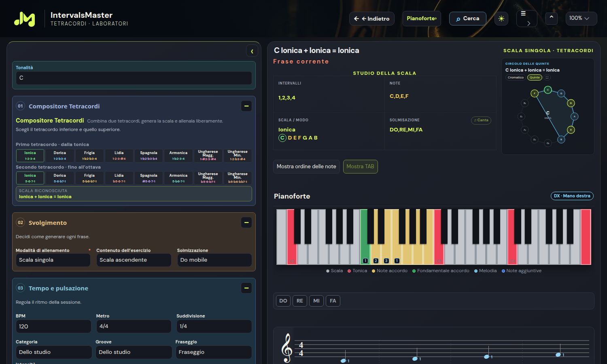Select Lidia 1-2-3-#4 first tetrachord
The height and width of the screenshot is (364, 607).
point(119,156)
